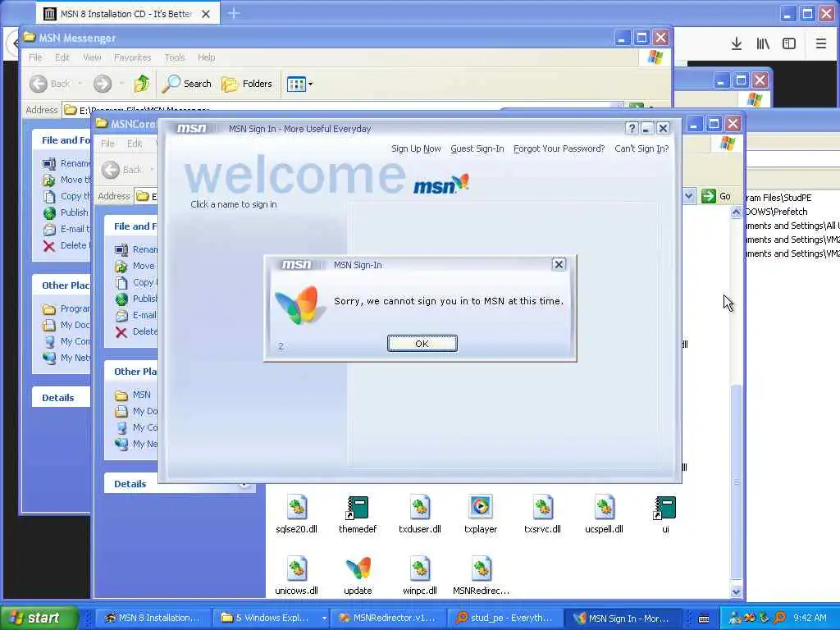Image resolution: width=840 pixels, height=630 pixels.
Task: Click Forgot Your Password? link
Action: point(559,148)
